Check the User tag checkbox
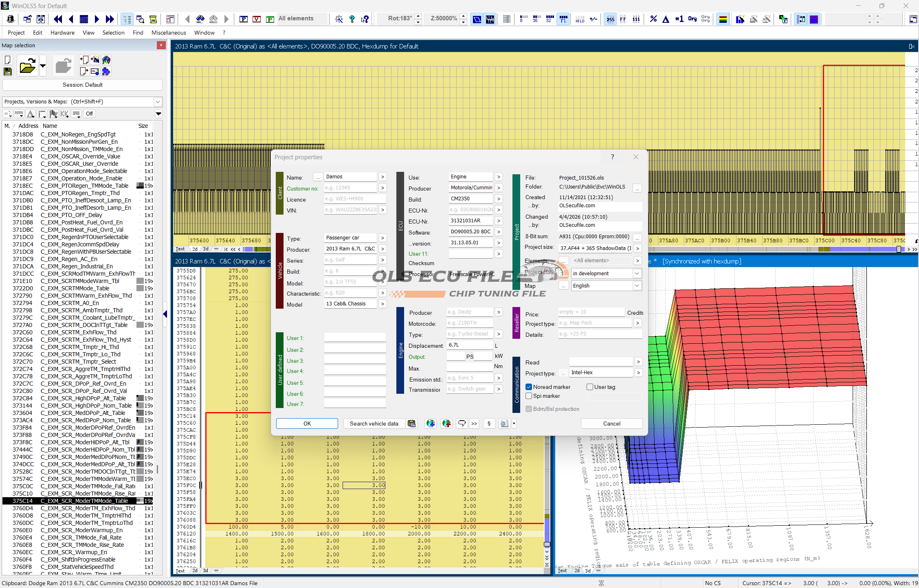The width and height of the screenshot is (919, 588). 589,387
